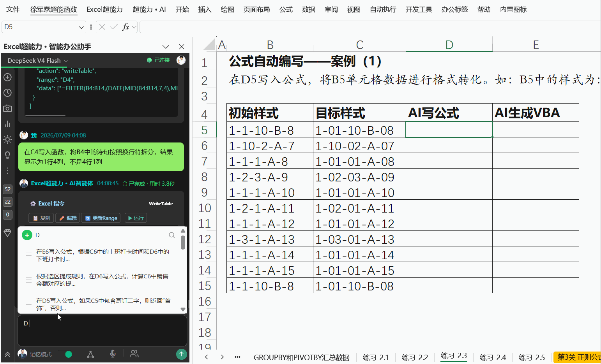The image size is (601, 364).
Task: Click the AI生成VBA header cell
Action: click(536, 113)
